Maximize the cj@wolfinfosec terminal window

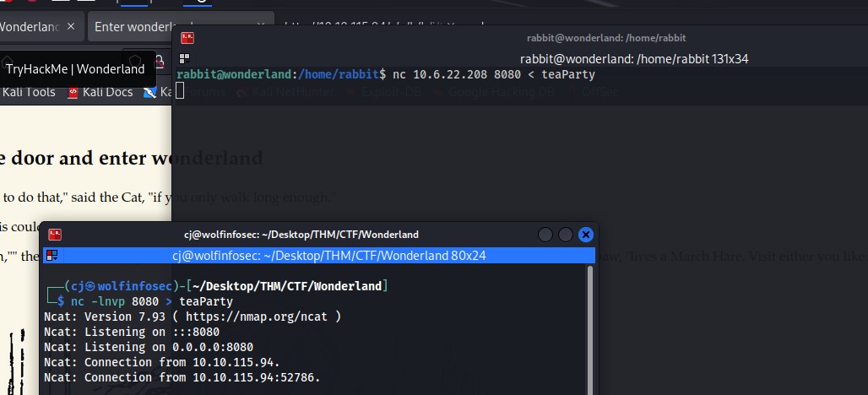tap(565, 235)
